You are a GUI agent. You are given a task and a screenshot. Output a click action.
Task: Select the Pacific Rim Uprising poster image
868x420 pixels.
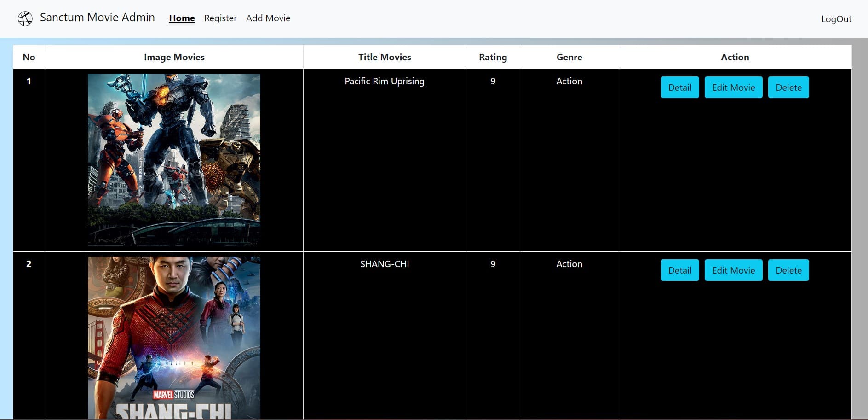[x=174, y=160]
